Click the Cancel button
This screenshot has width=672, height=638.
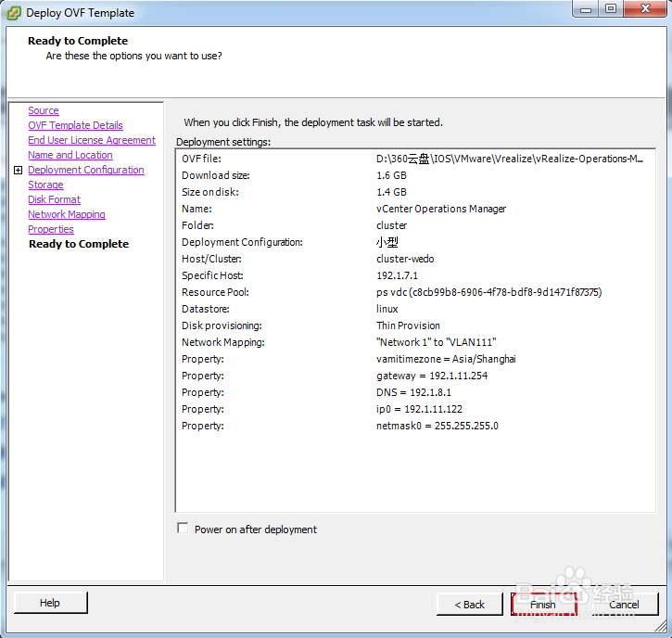coord(624,604)
